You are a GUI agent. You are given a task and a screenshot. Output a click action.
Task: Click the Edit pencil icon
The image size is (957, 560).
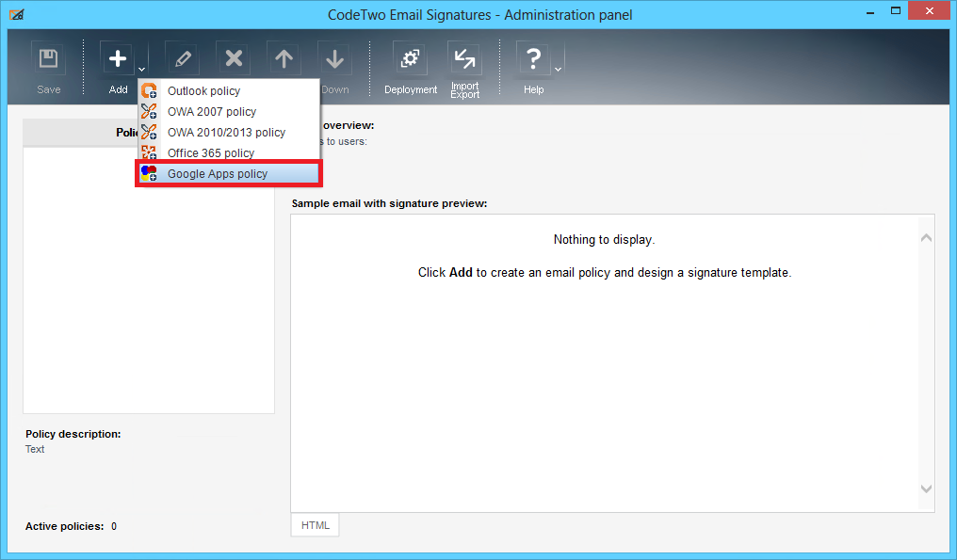pyautogui.click(x=183, y=58)
